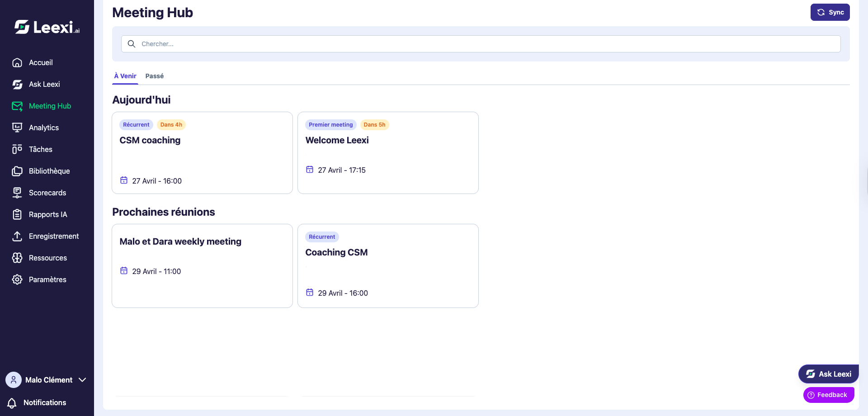Focus the Chercher search field
The height and width of the screenshot is (416, 868).
(x=481, y=44)
